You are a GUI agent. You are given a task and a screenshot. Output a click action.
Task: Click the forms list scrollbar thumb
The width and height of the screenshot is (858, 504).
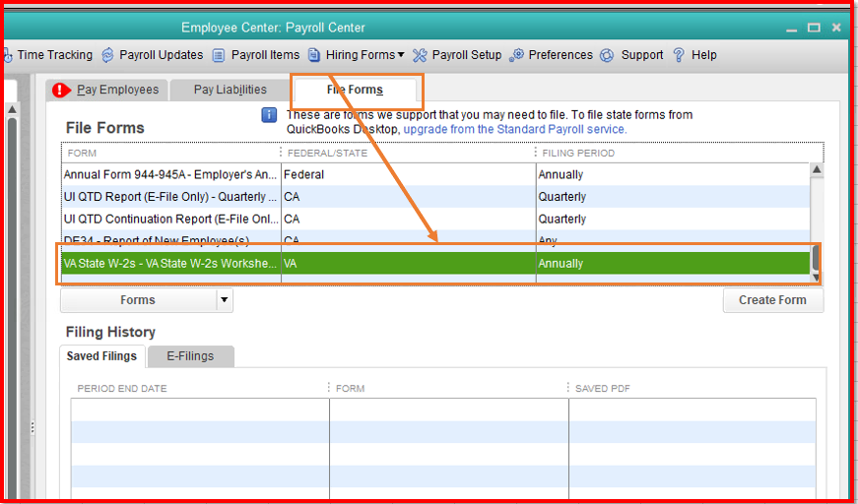coord(817,258)
